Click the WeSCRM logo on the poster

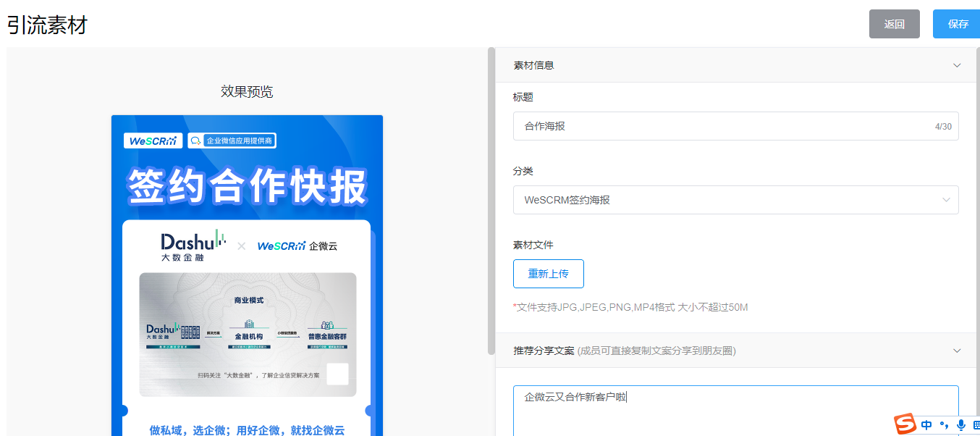click(x=153, y=141)
